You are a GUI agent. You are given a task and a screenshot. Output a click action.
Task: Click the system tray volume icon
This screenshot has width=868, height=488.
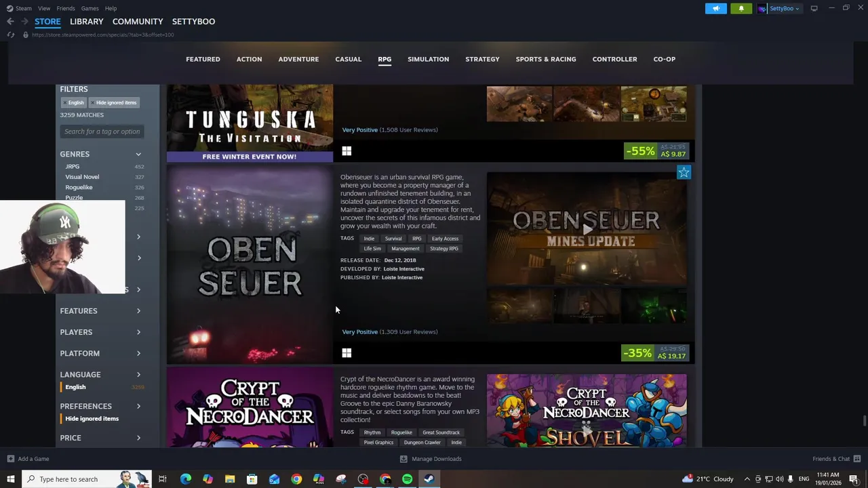pyautogui.click(x=779, y=479)
